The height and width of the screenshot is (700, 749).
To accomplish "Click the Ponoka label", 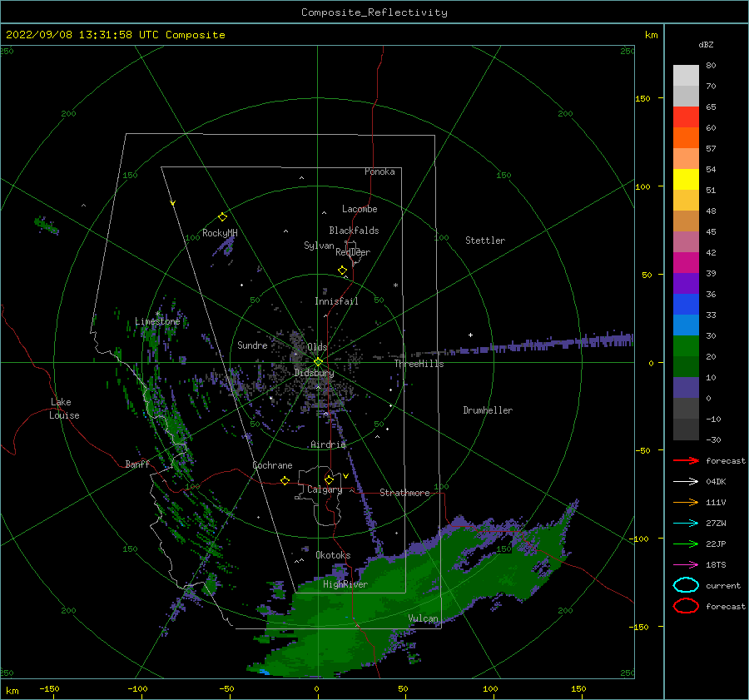I will [x=379, y=171].
